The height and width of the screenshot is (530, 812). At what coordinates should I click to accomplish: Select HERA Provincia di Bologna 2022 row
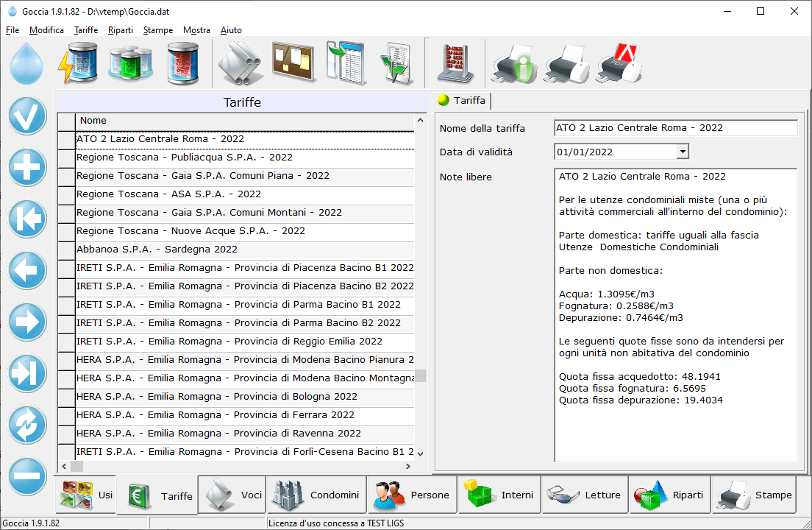245,397
